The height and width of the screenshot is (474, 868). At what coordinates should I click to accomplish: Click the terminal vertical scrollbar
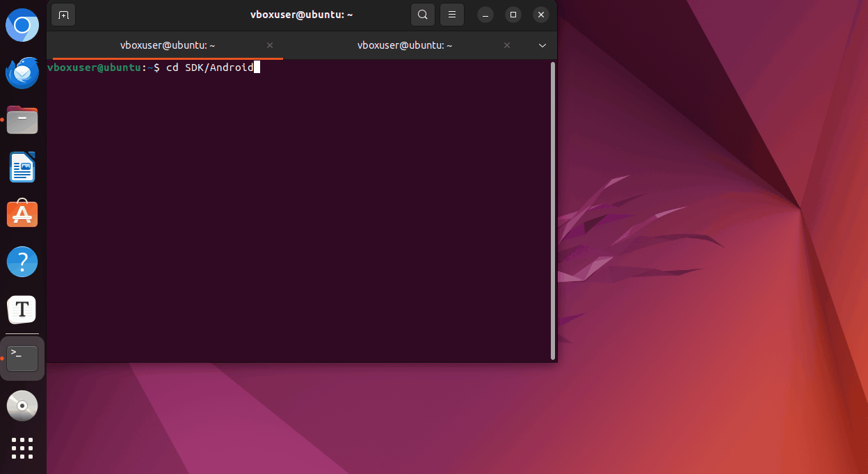coord(553,209)
